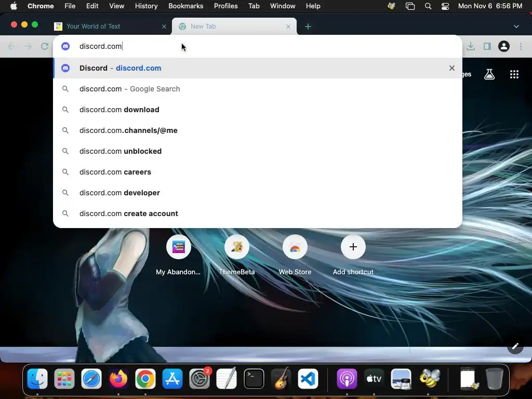
Task: Go forward with the forward arrow
Action: point(28,46)
